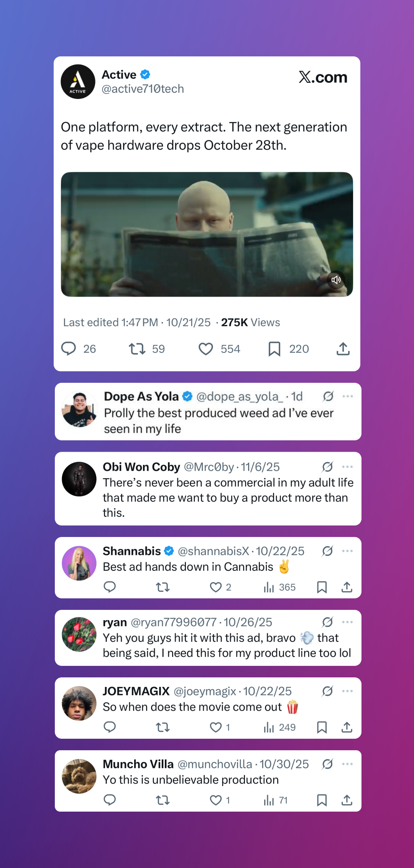Like the Active main post
Viewport: 414px width, 868px height.
point(206,349)
